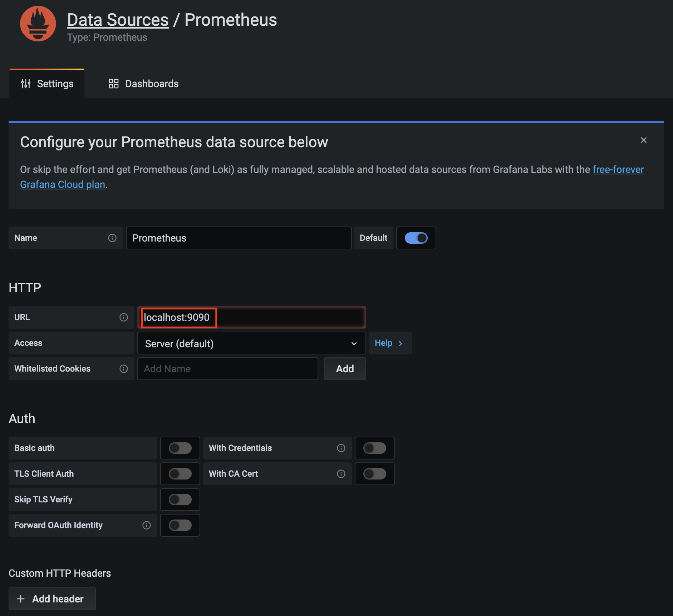Click the HTTP section heading

click(x=25, y=288)
